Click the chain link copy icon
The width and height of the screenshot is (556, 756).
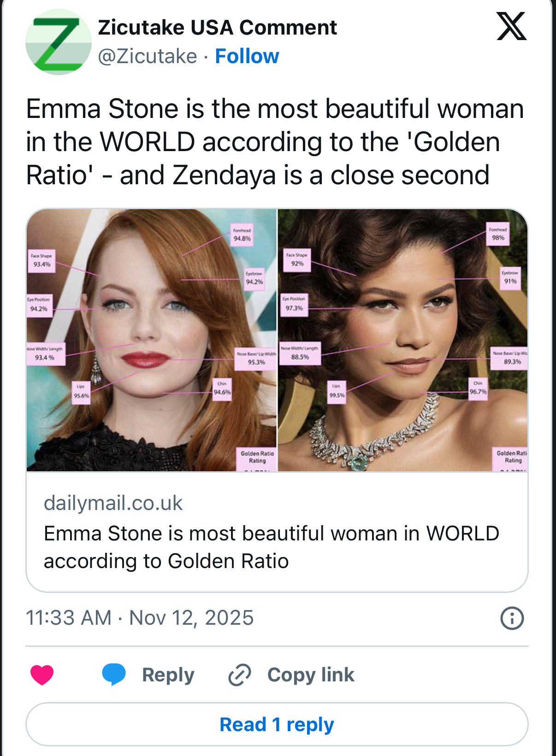click(240, 675)
